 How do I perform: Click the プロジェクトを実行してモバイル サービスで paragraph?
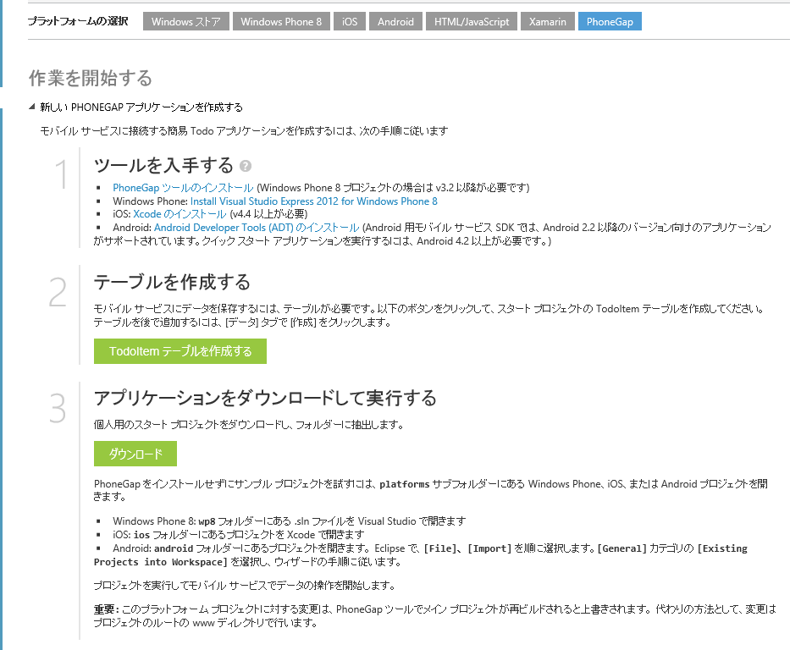(245, 586)
